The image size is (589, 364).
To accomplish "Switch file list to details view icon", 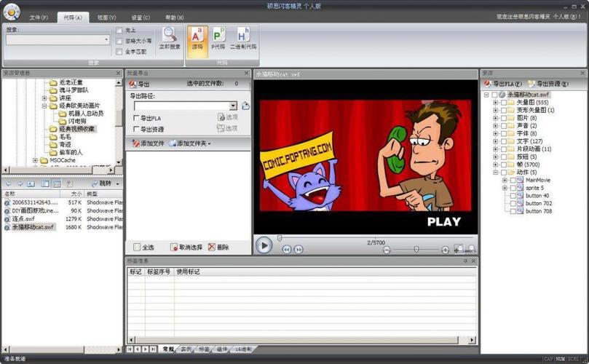I will [56, 183].
